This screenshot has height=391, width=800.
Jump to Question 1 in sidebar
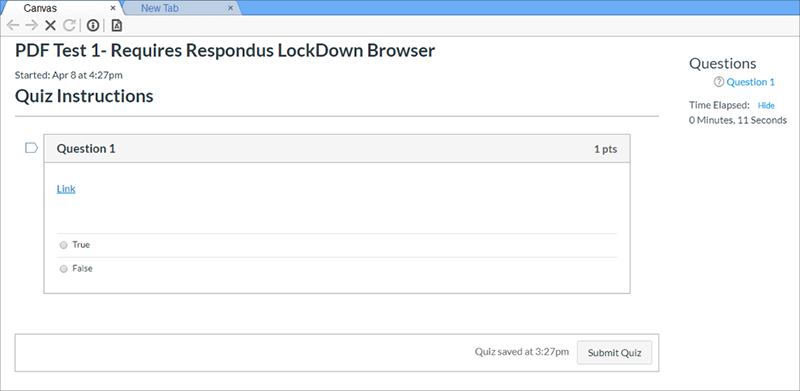[x=751, y=82]
